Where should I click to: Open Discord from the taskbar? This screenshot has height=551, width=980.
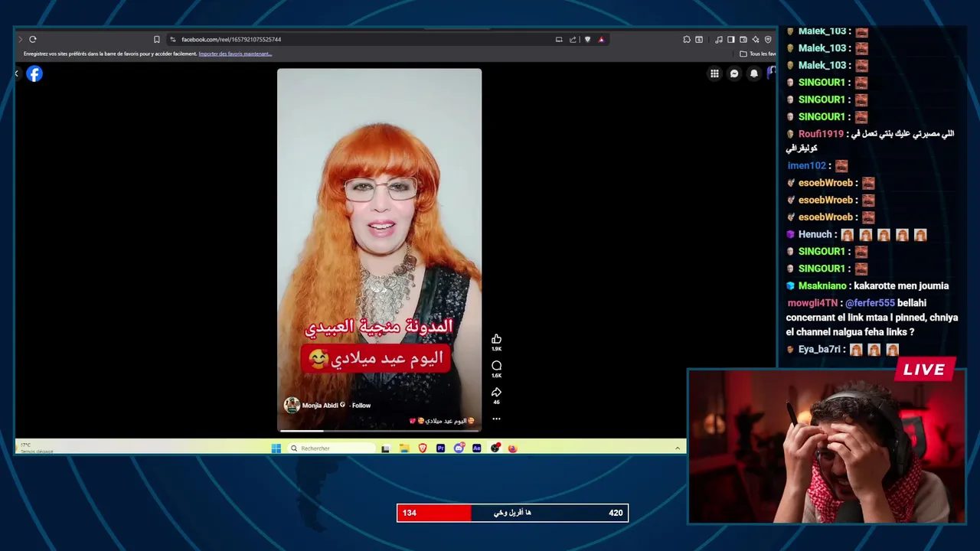click(459, 448)
